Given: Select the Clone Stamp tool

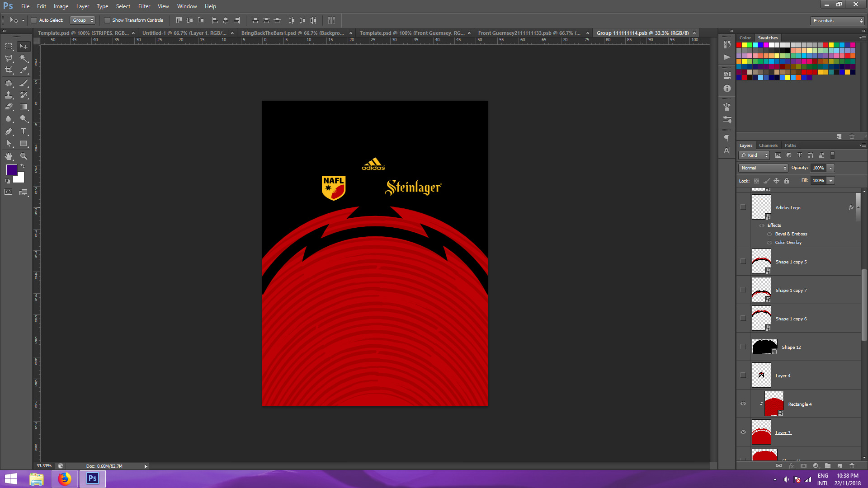Looking at the screenshot, I should click(x=9, y=95).
